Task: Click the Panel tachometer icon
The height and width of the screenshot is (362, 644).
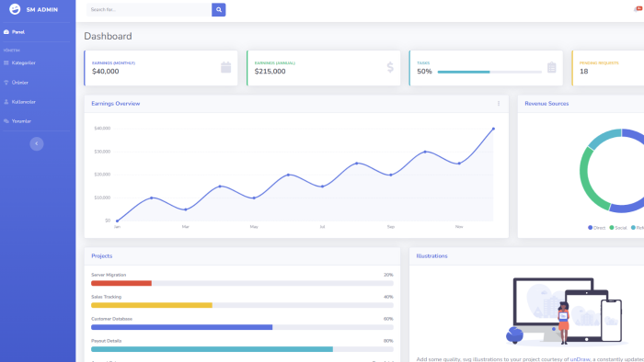Action: pyautogui.click(x=6, y=32)
